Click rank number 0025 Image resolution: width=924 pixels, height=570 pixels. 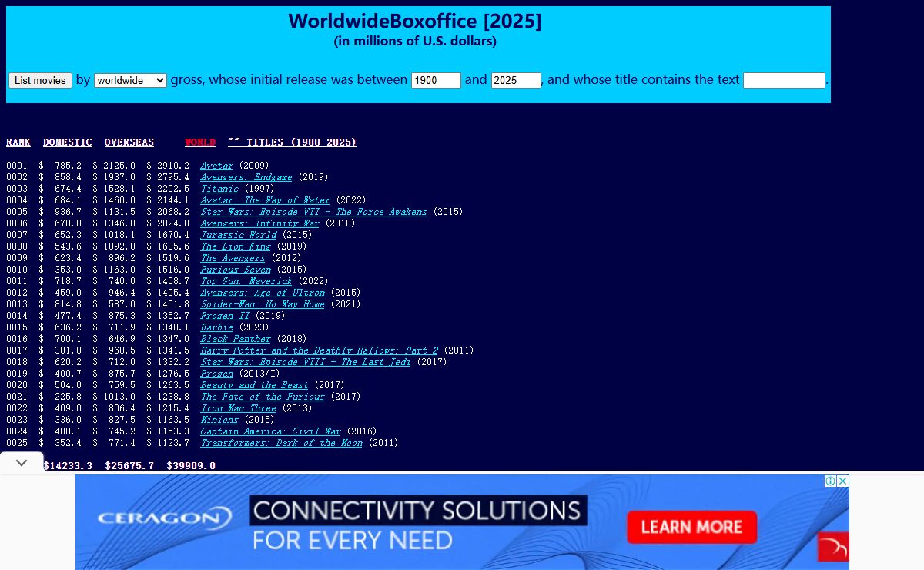[17, 443]
